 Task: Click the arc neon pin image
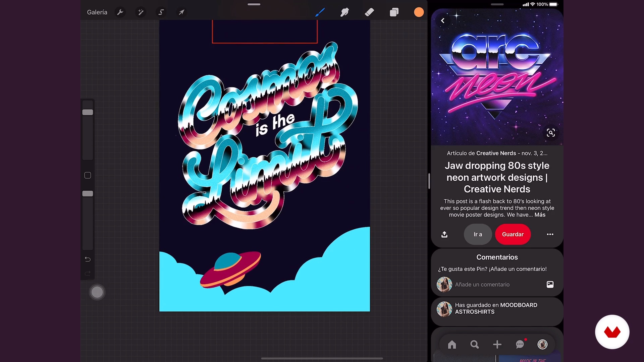pos(497,77)
